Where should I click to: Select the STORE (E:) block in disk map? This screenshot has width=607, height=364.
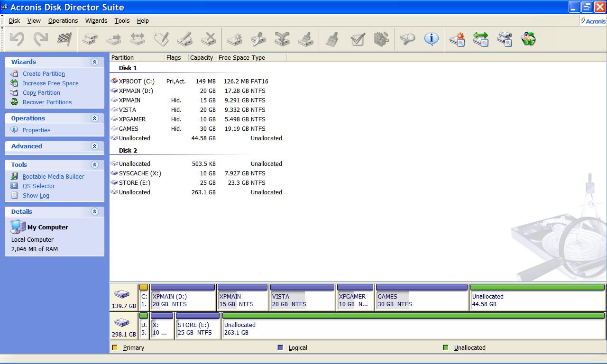[x=198, y=326]
